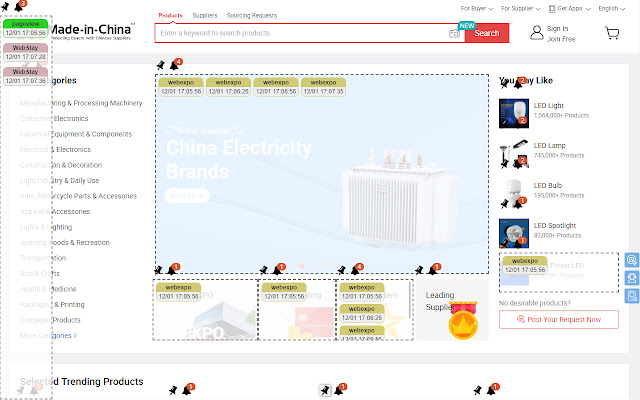Click the China Electricity Brands banner headline
The image size is (640, 400).
pos(239,159)
